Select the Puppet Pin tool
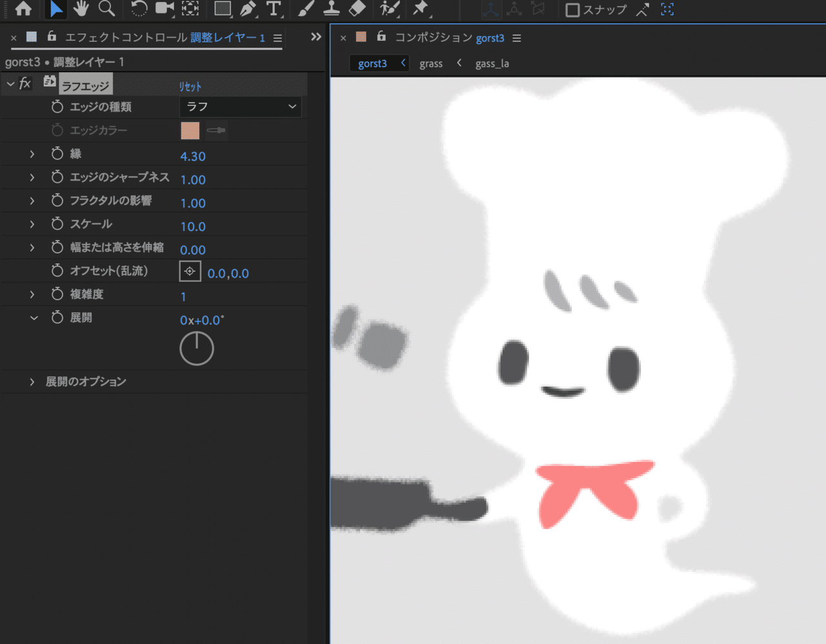Image resolution: width=826 pixels, height=644 pixels. (x=421, y=8)
